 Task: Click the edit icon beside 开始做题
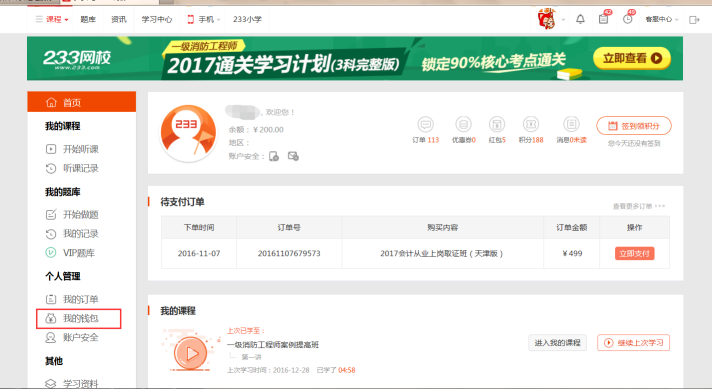tap(51, 214)
